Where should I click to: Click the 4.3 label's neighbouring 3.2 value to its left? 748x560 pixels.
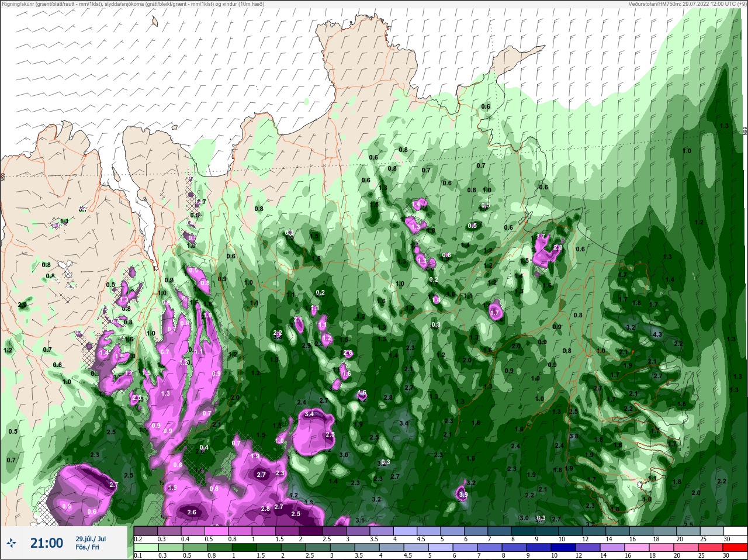pyautogui.click(x=631, y=327)
